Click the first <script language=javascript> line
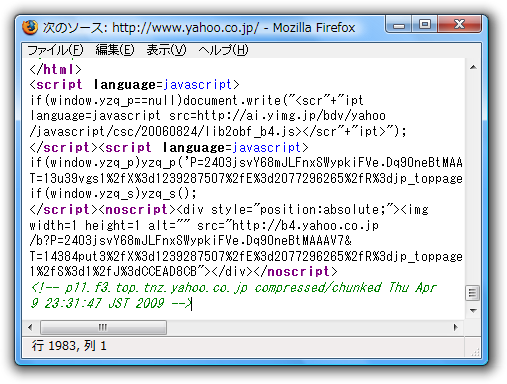507x384 pixels. pos(134,85)
